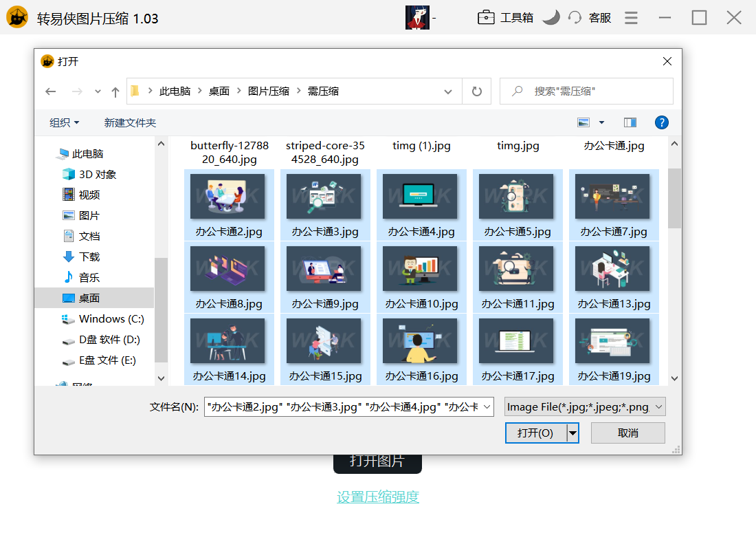Open the 组织 menu
Image resolution: width=756 pixels, height=533 pixels.
pyautogui.click(x=64, y=122)
